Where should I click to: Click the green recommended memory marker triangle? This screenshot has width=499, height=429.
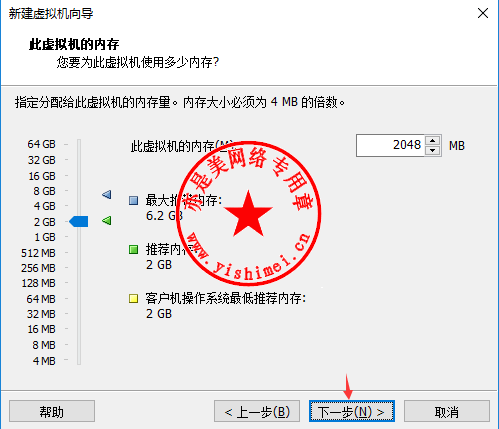(107, 220)
